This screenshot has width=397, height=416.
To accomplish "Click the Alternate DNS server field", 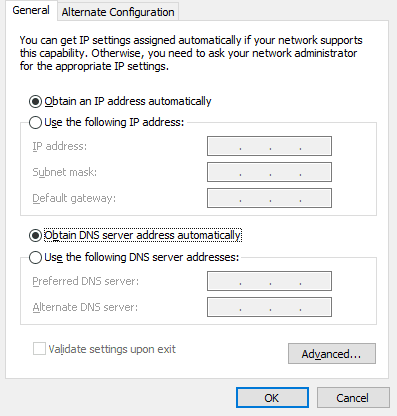I will coord(269,307).
